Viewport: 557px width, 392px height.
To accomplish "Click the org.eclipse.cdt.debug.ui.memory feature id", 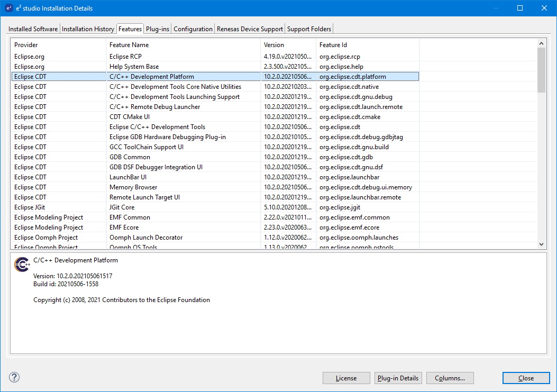I will (x=366, y=187).
